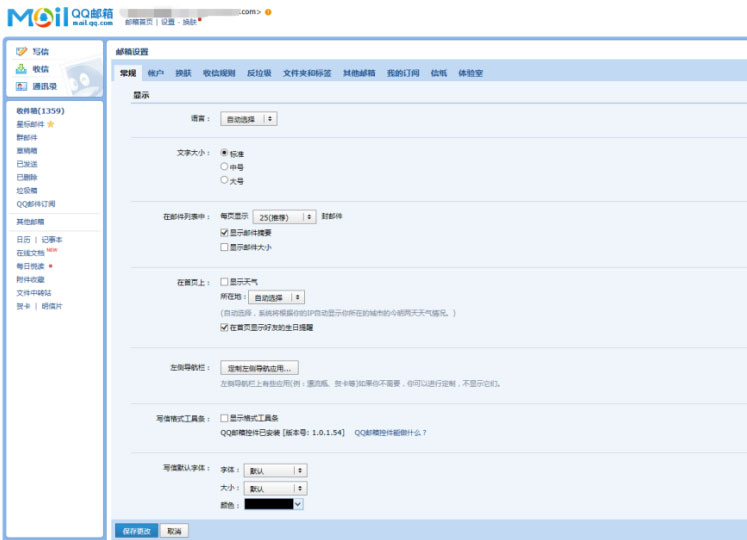Switch to the 反垃圾 tab

click(x=258, y=73)
